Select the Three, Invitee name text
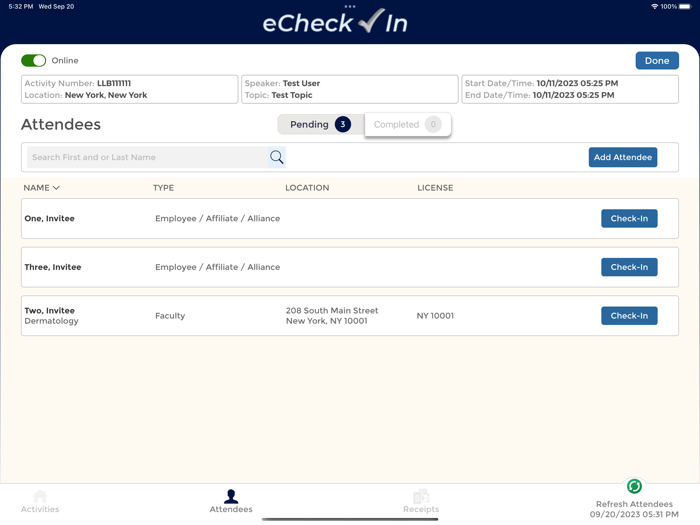The width and height of the screenshot is (700, 525). 53,267
